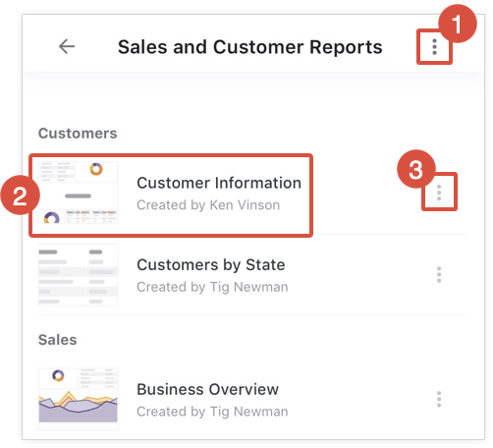Open the Business Overview report title
493x448 pixels.
(x=207, y=389)
